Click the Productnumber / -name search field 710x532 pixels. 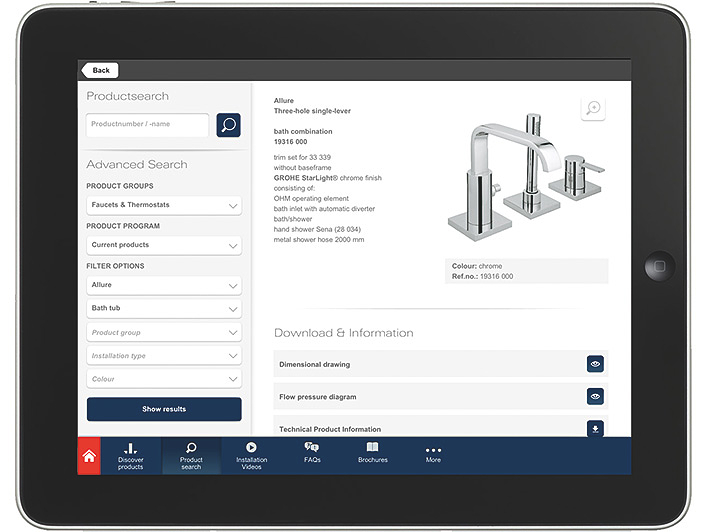tap(147, 125)
